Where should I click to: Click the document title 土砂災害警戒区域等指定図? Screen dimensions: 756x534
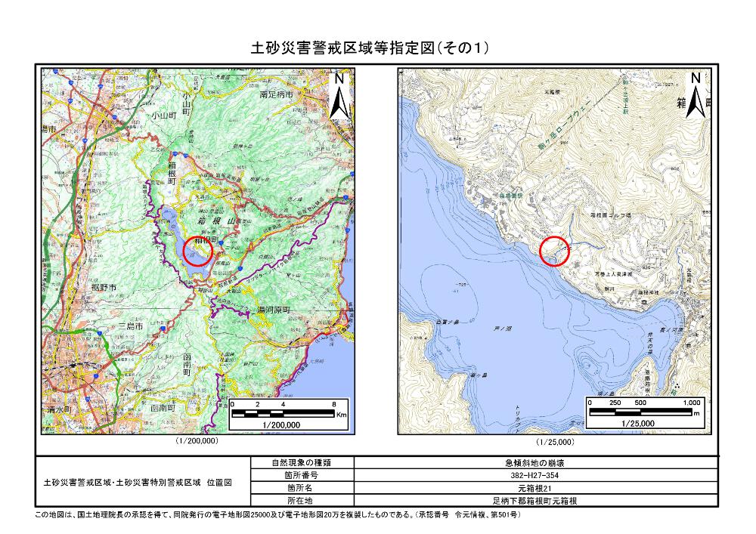pyautogui.click(x=370, y=48)
